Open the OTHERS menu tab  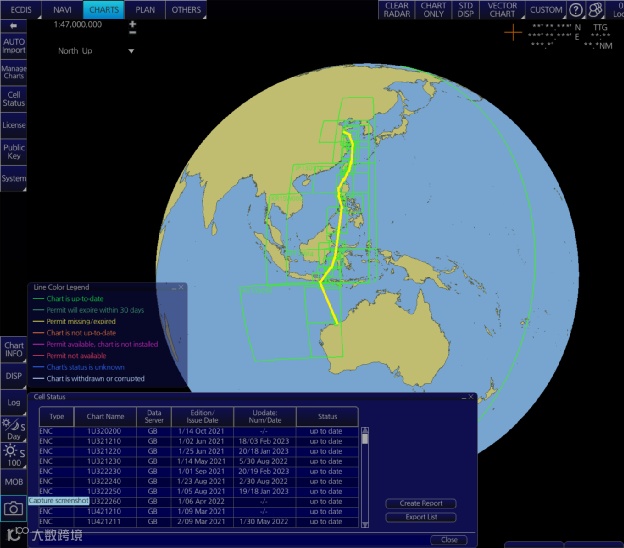pyautogui.click(x=186, y=10)
